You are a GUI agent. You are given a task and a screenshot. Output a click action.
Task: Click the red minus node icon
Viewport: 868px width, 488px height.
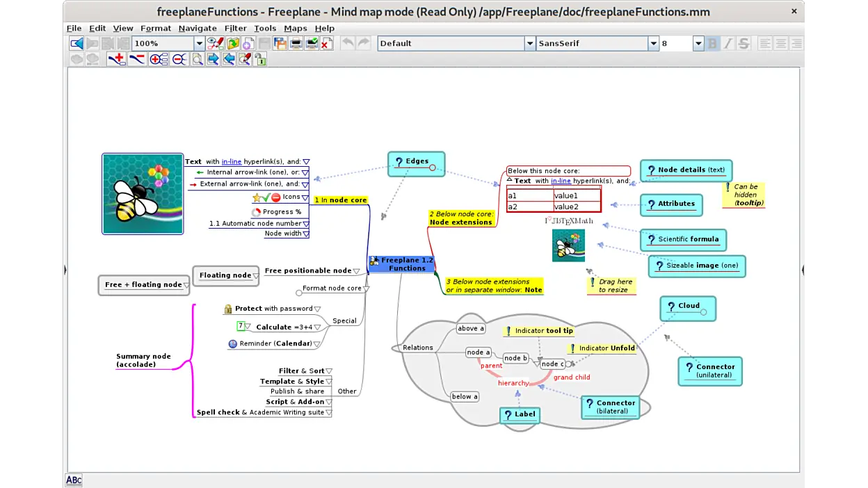137,59
